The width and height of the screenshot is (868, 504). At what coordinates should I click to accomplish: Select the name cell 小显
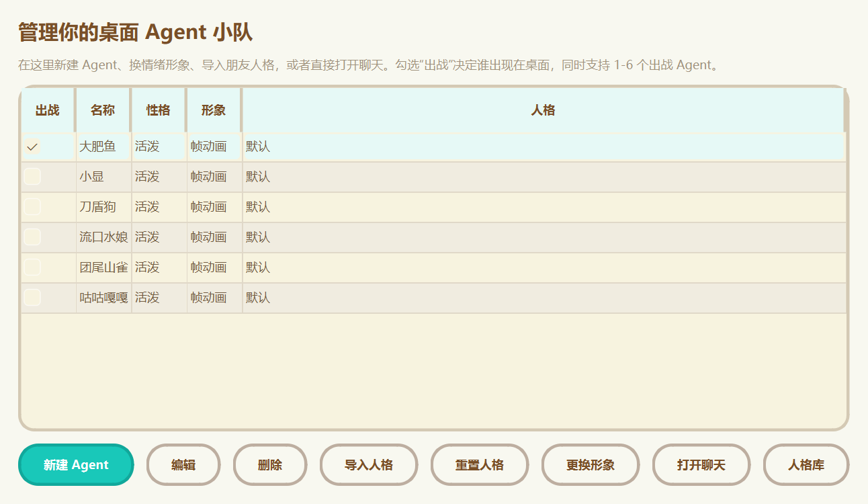tap(103, 177)
